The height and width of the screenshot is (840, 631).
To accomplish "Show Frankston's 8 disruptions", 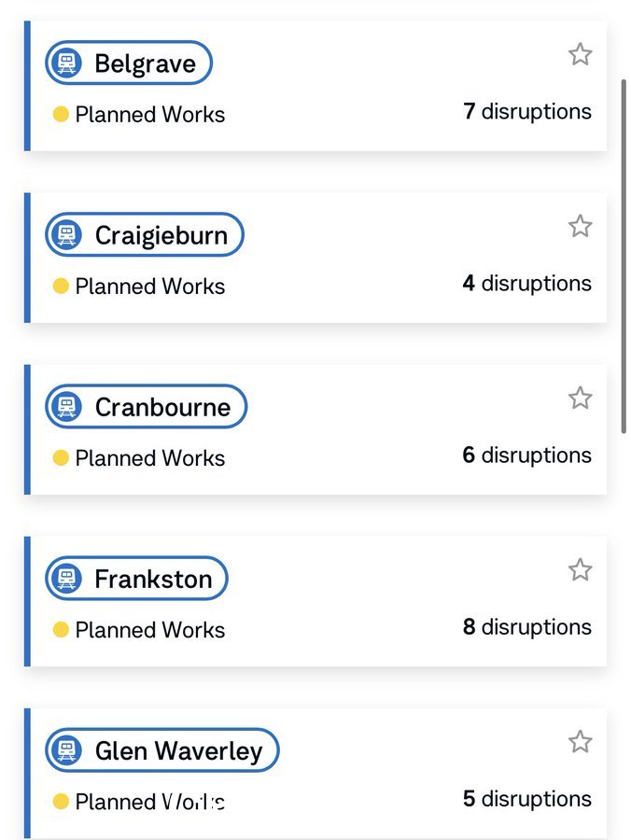I will pos(527,627).
